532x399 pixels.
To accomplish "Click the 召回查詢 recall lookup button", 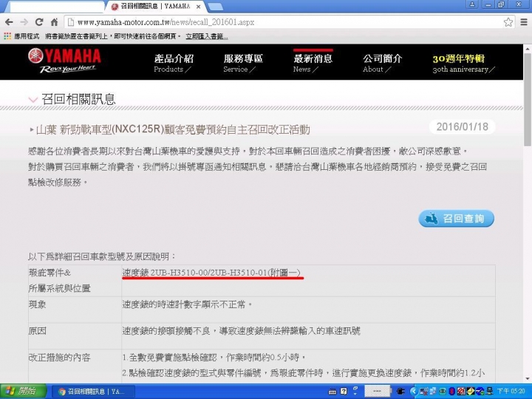I will (457, 219).
